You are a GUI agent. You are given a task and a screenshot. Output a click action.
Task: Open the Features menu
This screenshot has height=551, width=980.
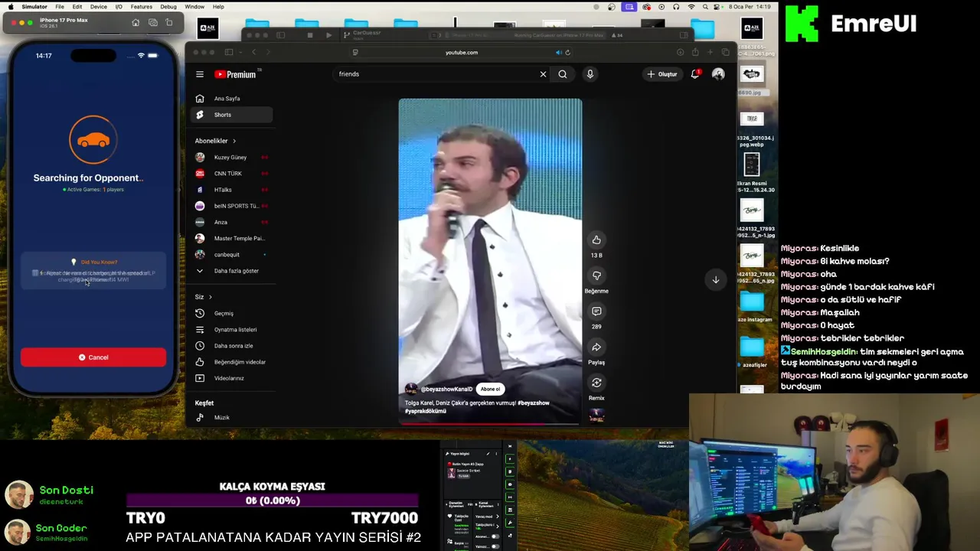(x=142, y=7)
